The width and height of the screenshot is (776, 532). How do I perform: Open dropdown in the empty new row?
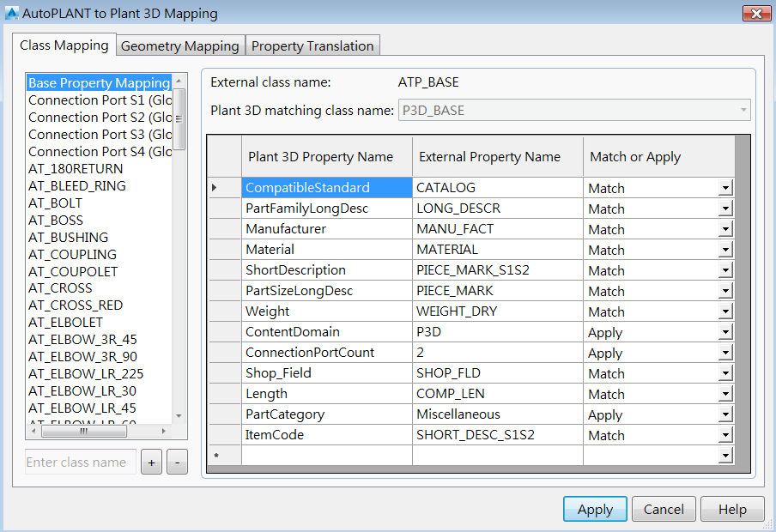pyautogui.click(x=725, y=456)
